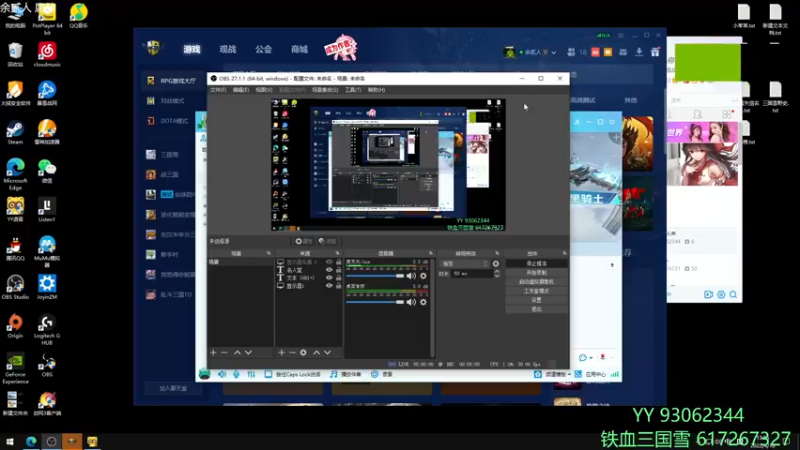Move the scene up in the scenes list

click(237, 353)
